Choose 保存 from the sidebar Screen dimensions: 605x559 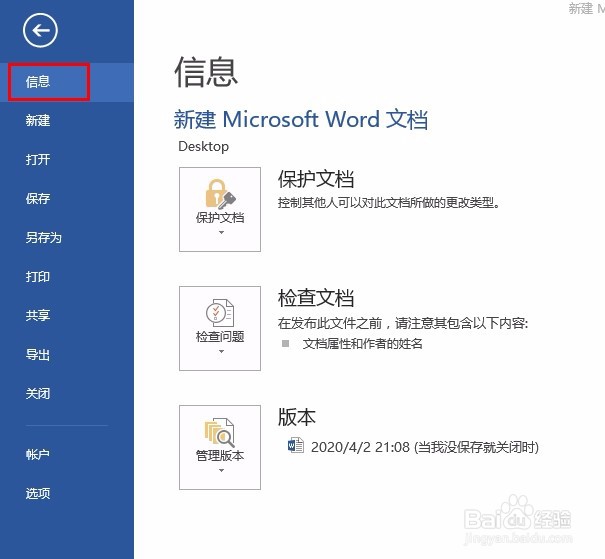pos(38,199)
